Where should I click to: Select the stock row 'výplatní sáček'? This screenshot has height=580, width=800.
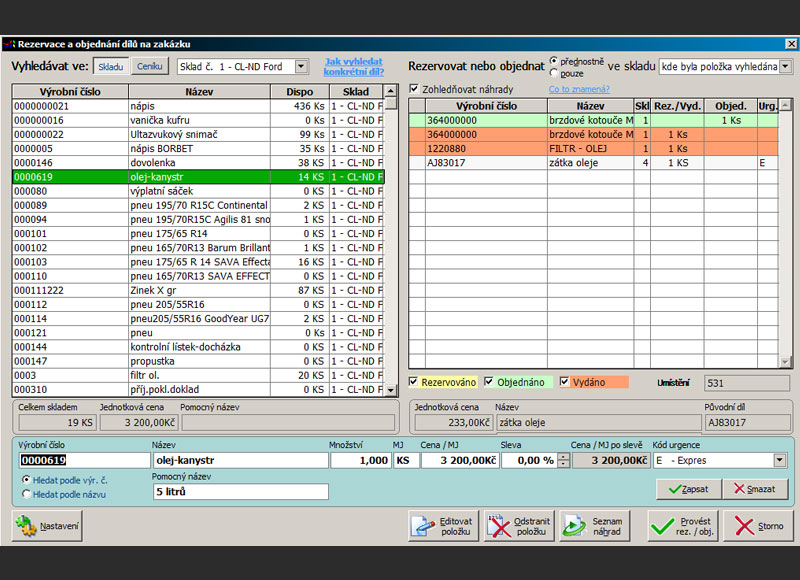198,191
